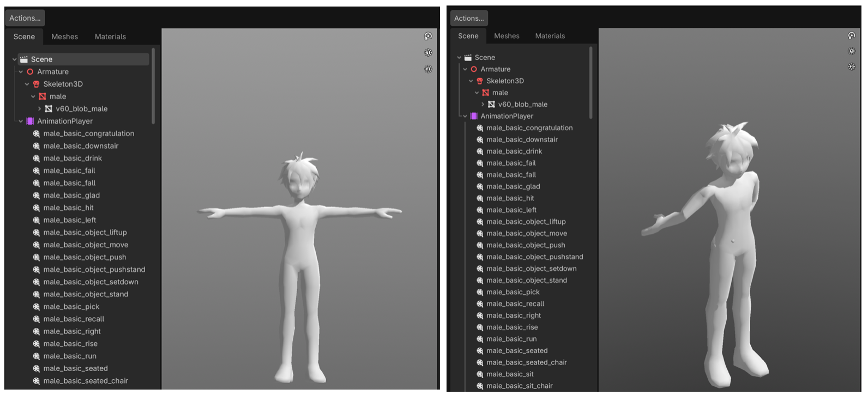Expand the v60_blob_male node in the right window
This screenshot has height=401, width=868.
tap(483, 105)
